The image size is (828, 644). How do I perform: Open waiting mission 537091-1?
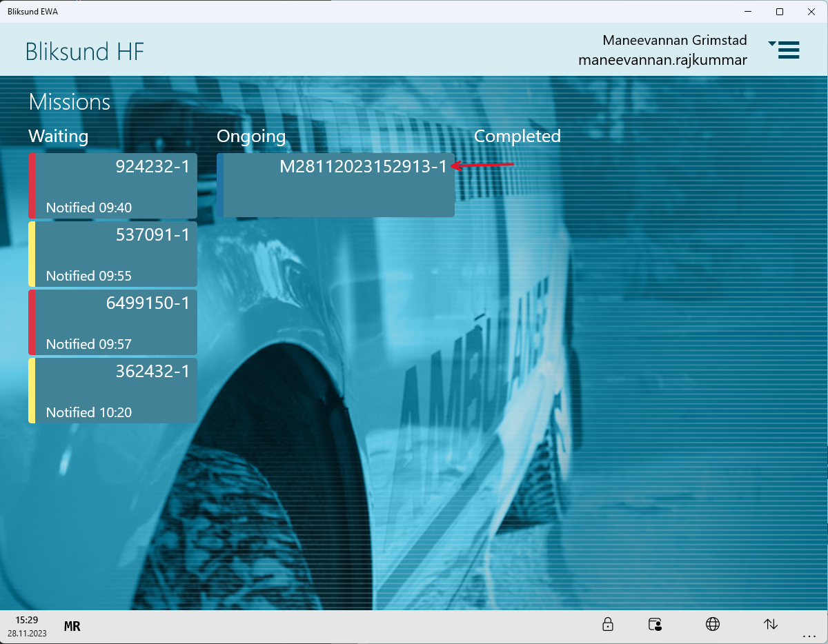pyautogui.click(x=113, y=254)
